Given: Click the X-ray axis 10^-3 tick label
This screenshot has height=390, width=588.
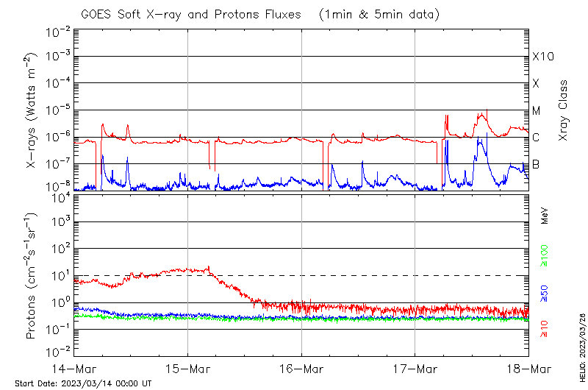Looking at the screenshot, I should click(x=58, y=56).
